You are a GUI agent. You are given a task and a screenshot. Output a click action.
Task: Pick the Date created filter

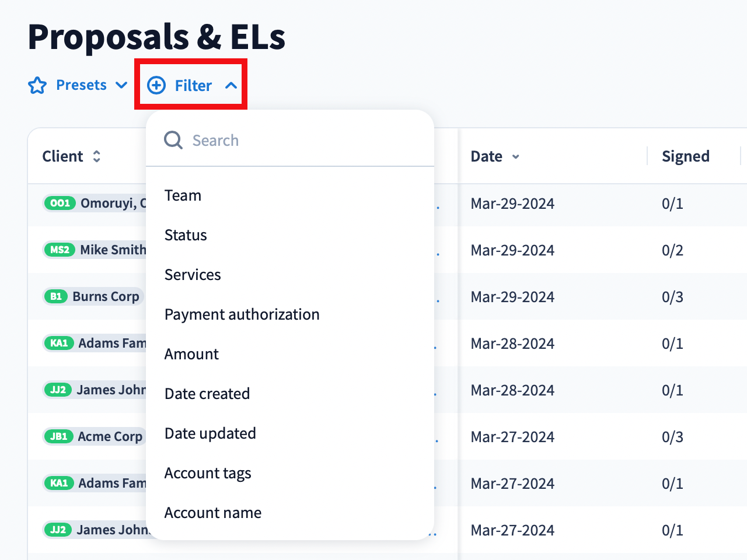(x=207, y=394)
